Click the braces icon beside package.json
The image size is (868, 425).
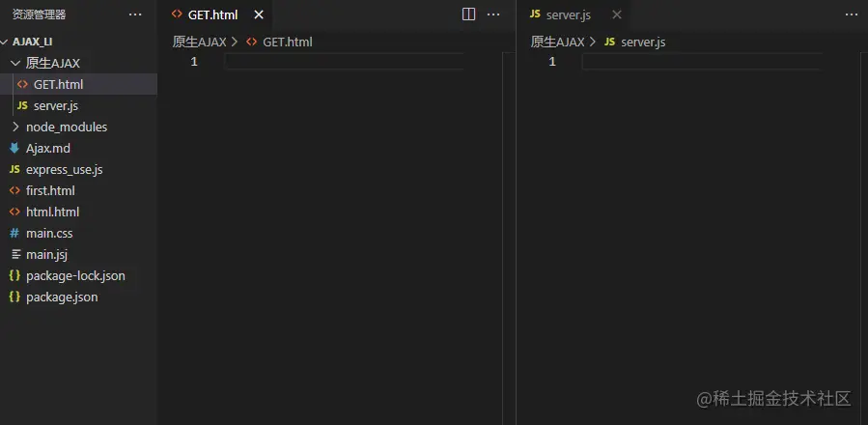(14, 297)
